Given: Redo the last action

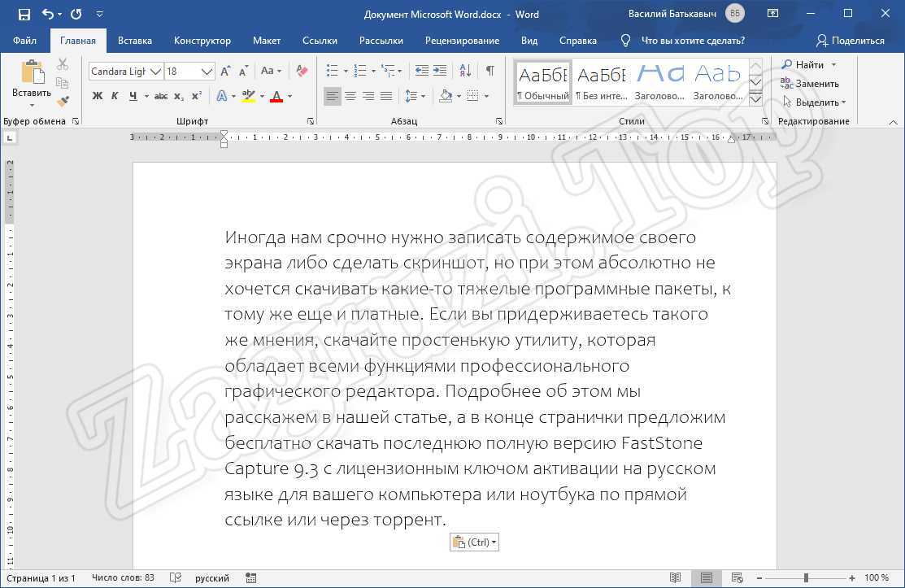Looking at the screenshot, I should 76,14.
